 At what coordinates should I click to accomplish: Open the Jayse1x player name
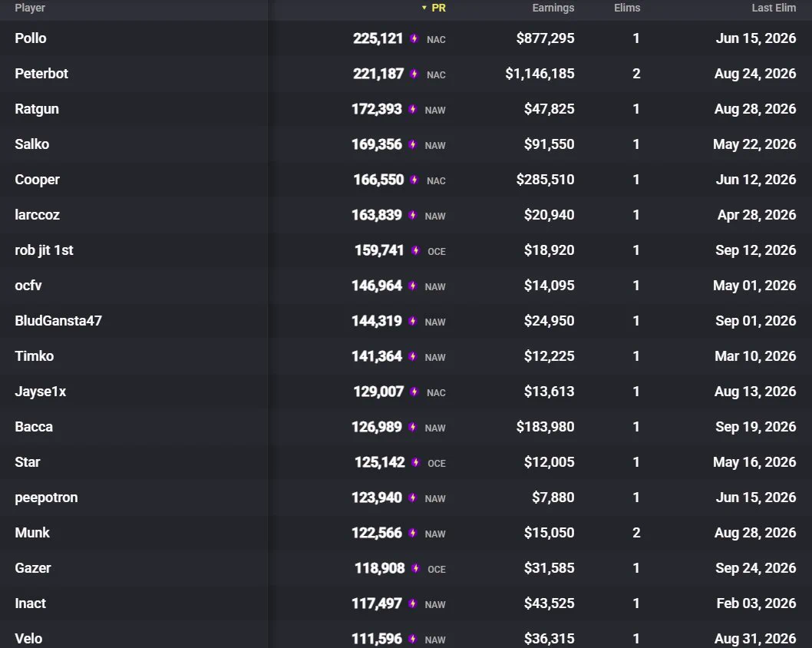41,391
